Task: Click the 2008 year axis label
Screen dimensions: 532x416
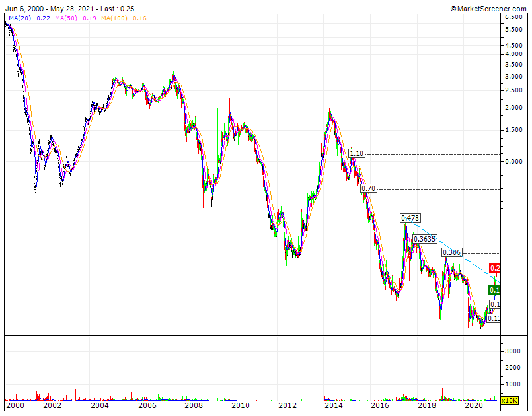Action: [x=194, y=405]
